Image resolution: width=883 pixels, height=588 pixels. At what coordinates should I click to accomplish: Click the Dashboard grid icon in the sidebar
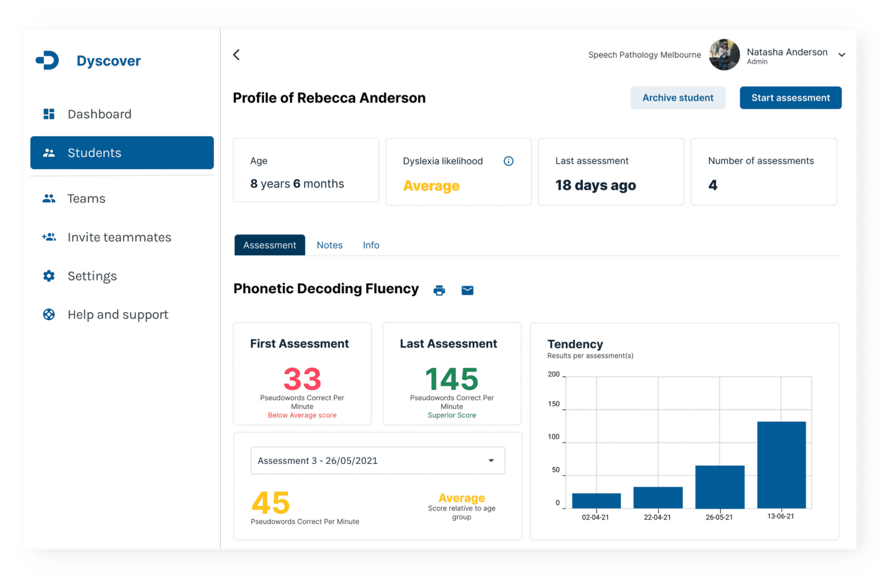click(x=49, y=114)
